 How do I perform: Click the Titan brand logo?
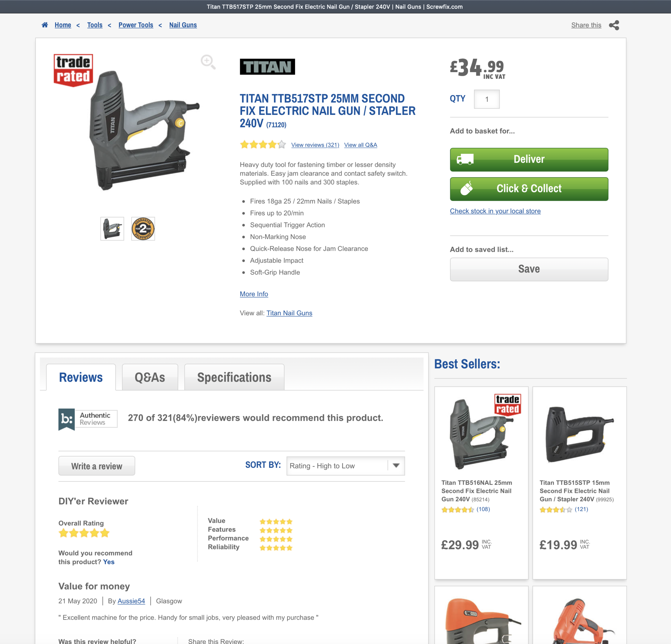click(267, 67)
